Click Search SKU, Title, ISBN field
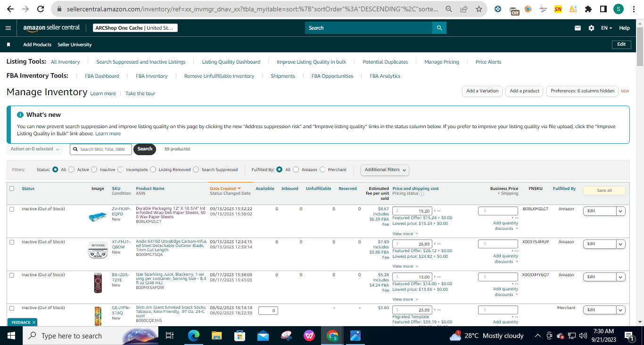Screen dimensions: 644x345 click(x=101, y=149)
